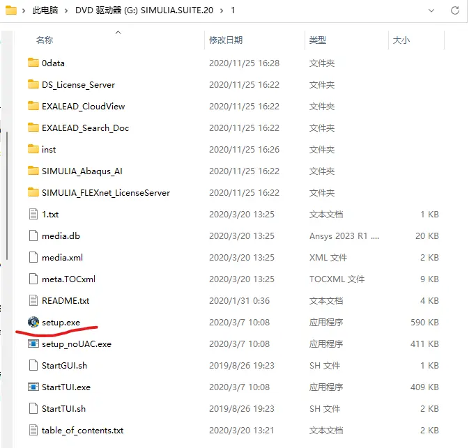Image resolution: width=476 pixels, height=448 pixels.
Task: Select the setup_noUAC.exe file name
Action: coord(77,344)
